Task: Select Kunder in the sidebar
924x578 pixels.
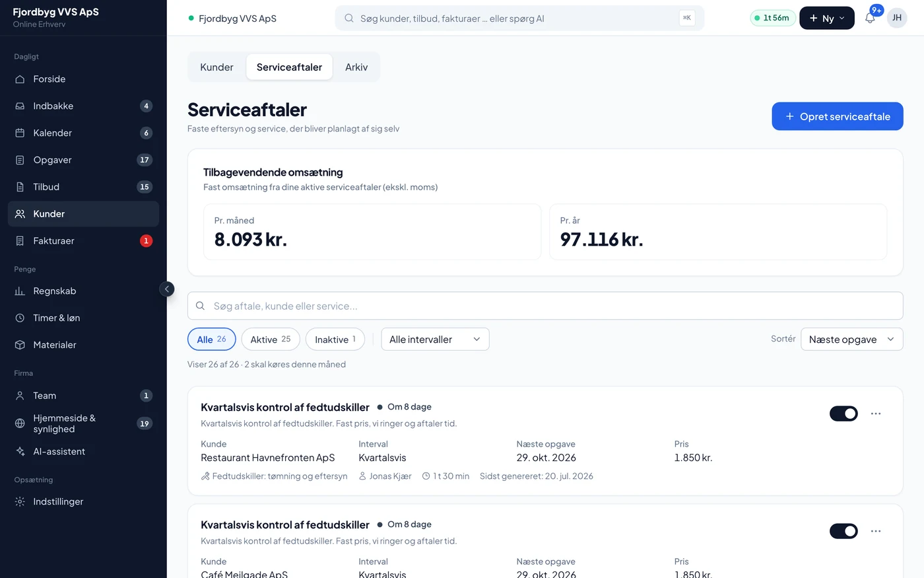Action: click(x=83, y=214)
